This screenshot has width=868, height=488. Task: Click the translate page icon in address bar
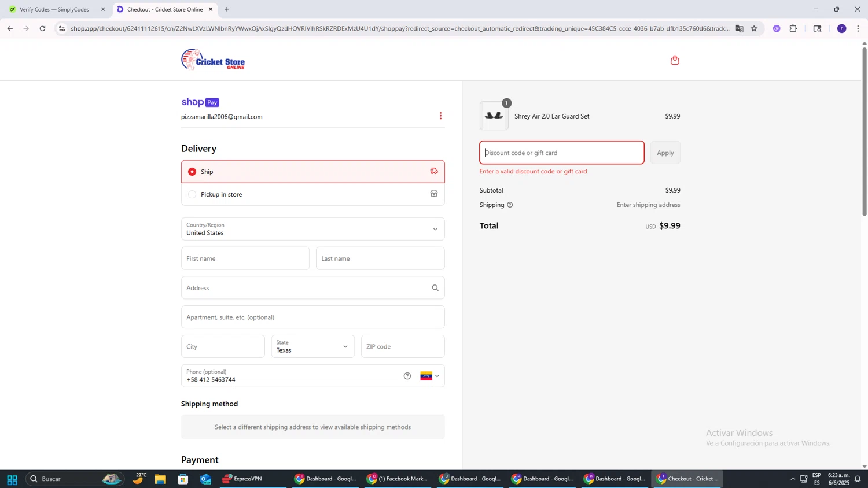coord(740,28)
